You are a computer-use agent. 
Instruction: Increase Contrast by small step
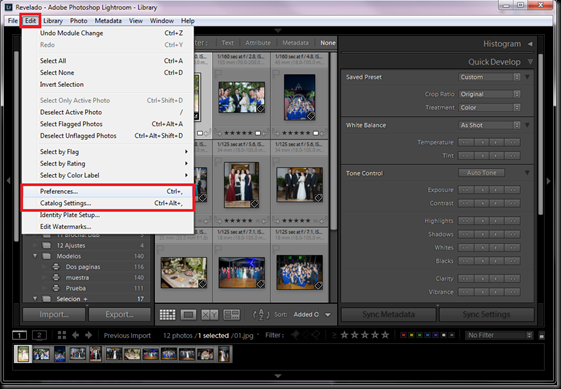496,203
